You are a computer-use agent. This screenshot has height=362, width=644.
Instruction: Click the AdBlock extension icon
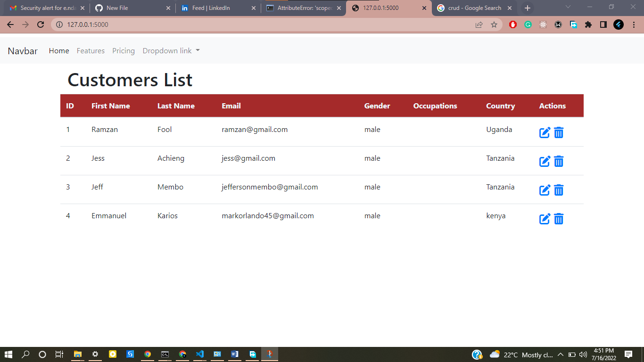click(x=513, y=25)
